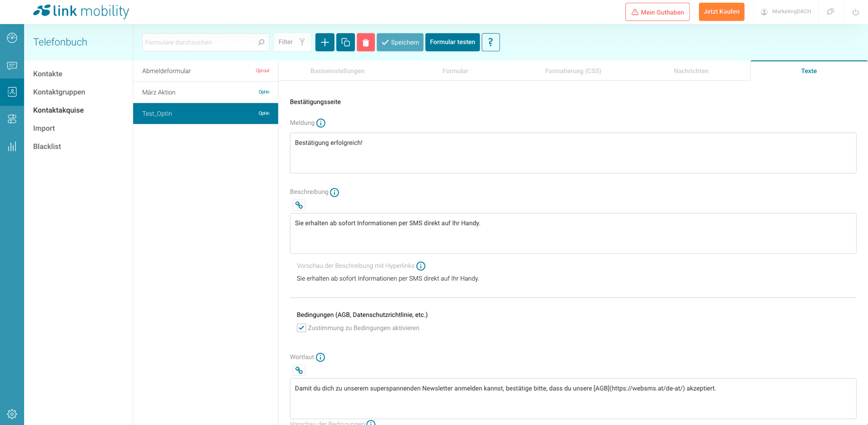Viewport: 868px width, 425px height.
Task: Click the Jetzt Kaufen button
Action: click(722, 12)
